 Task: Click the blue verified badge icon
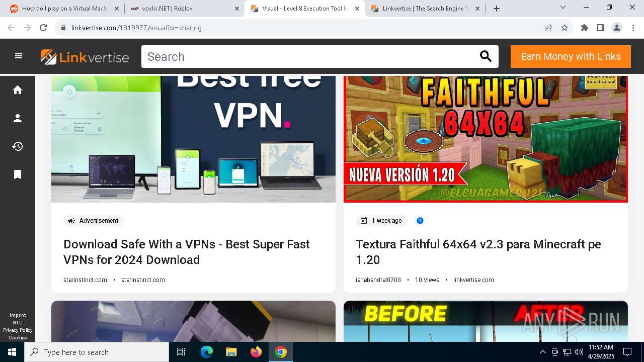tap(420, 221)
